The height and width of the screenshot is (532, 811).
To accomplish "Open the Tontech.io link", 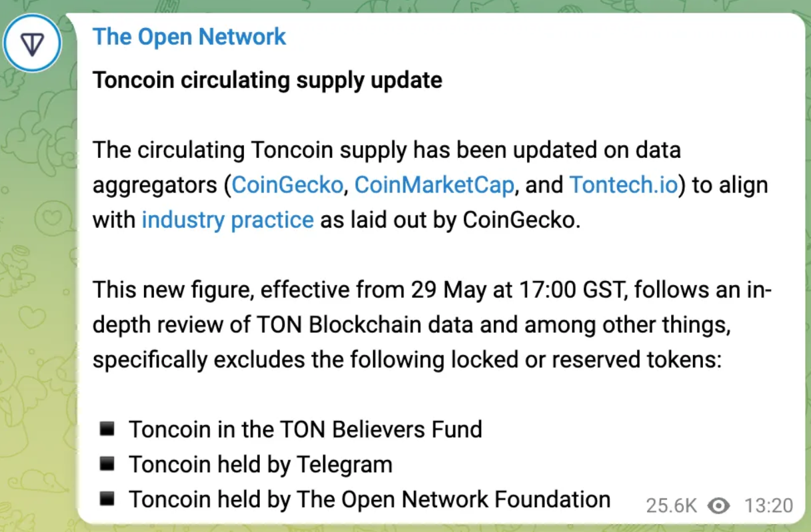I will (x=624, y=184).
